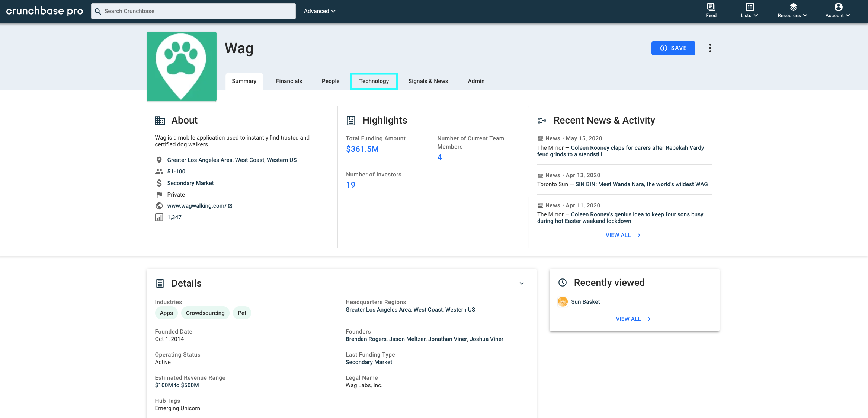Click the 1,347 rank value
The width and height of the screenshot is (868, 418).
(x=174, y=217)
